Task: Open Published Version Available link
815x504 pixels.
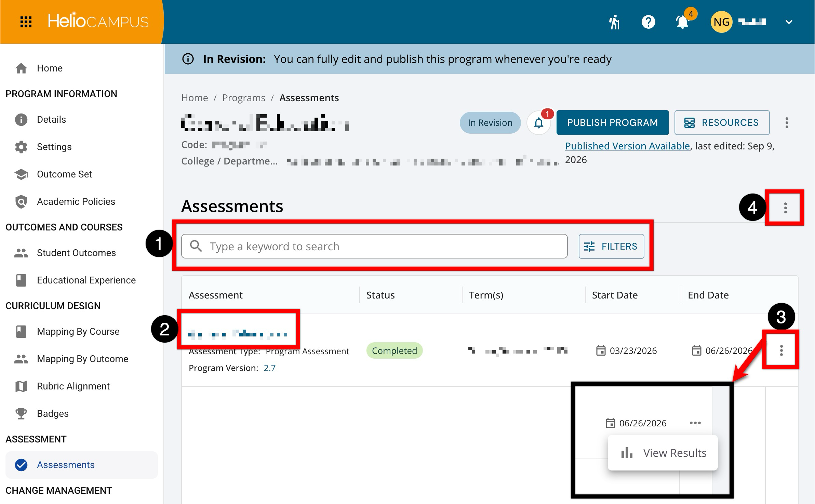Action: tap(627, 146)
